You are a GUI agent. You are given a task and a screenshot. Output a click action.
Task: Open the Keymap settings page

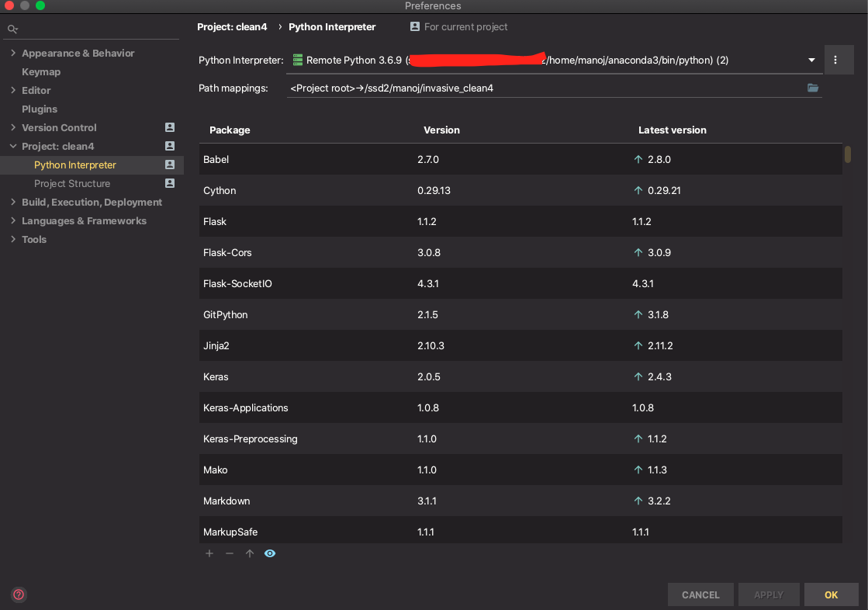tap(41, 71)
